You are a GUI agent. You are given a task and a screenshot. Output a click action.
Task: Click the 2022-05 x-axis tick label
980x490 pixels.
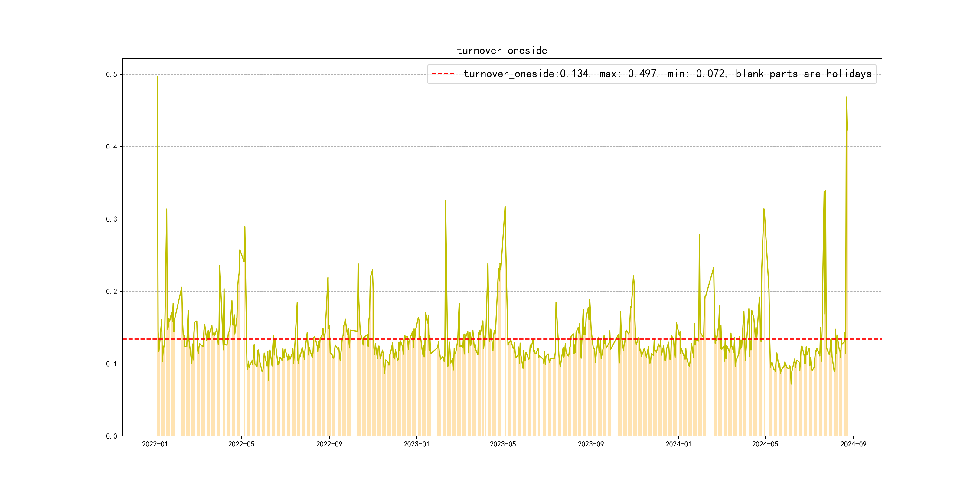pos(241,444)
